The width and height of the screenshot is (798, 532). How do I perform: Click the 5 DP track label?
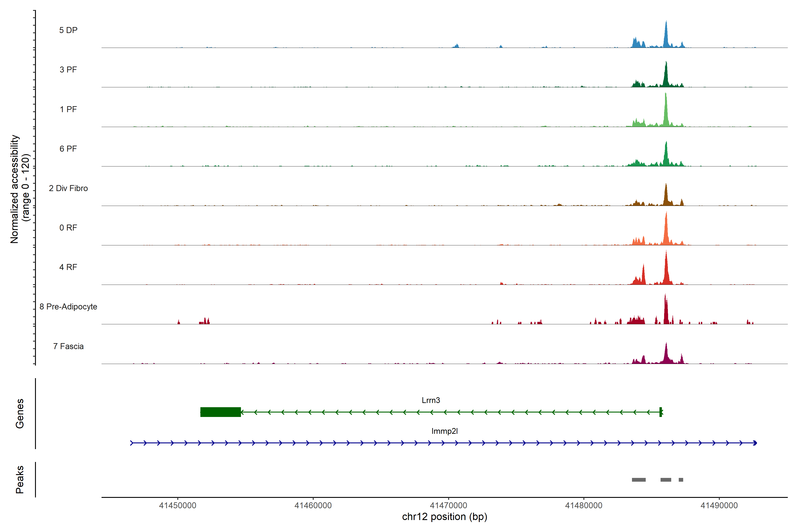click(x=68, y=30)
